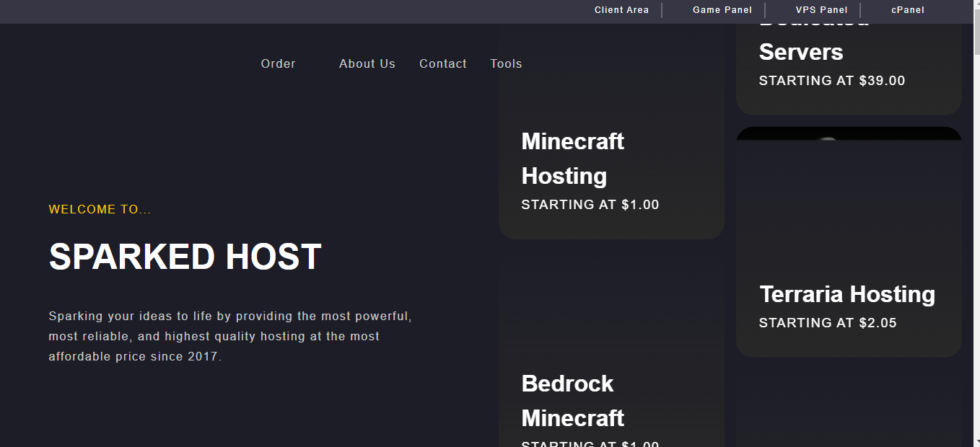
Task: Click the 'Sparking your ideas to life' paragraph
Action: point(230,336)
